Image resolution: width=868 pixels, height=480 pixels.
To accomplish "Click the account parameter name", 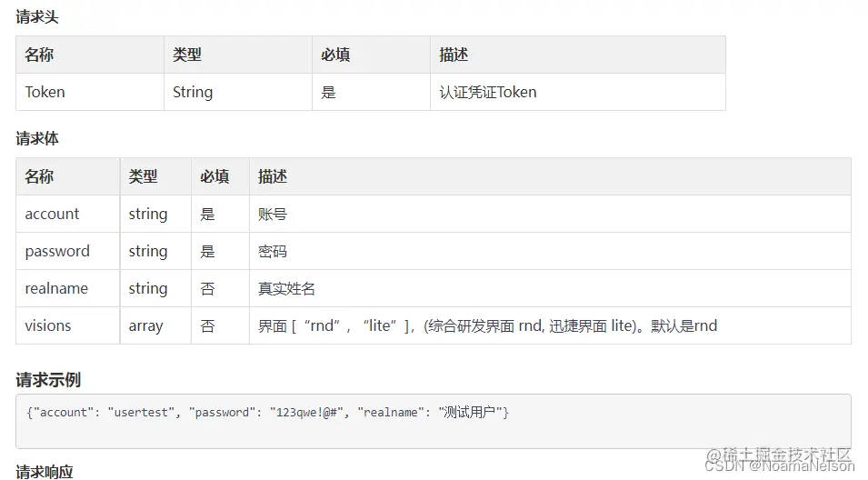I will tap(52, 214).
